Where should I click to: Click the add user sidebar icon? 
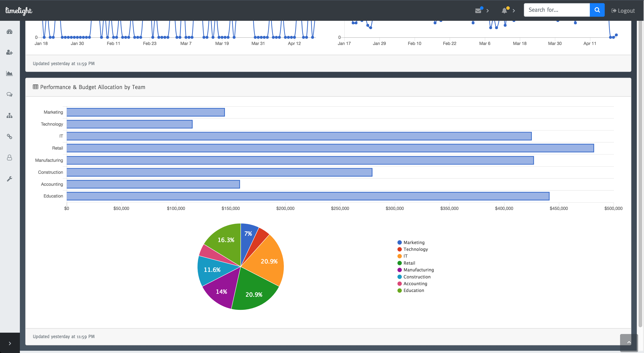point(9,52)
